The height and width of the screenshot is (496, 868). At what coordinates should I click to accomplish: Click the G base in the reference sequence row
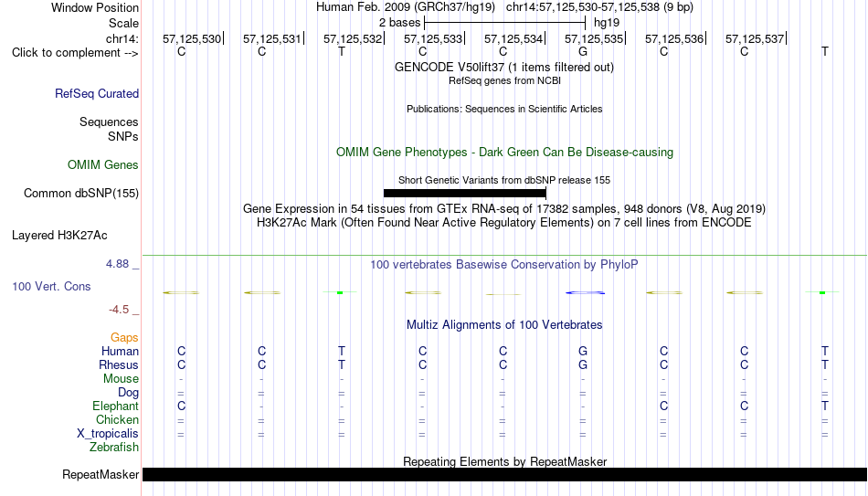583,51
